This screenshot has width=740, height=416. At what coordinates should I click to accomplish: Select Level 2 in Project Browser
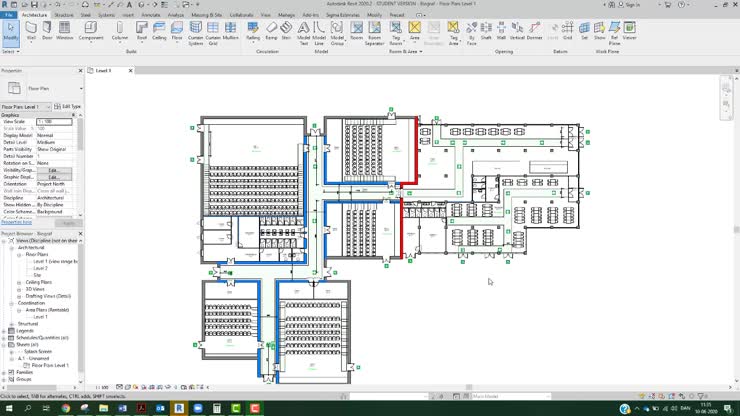tap(40, 268)
